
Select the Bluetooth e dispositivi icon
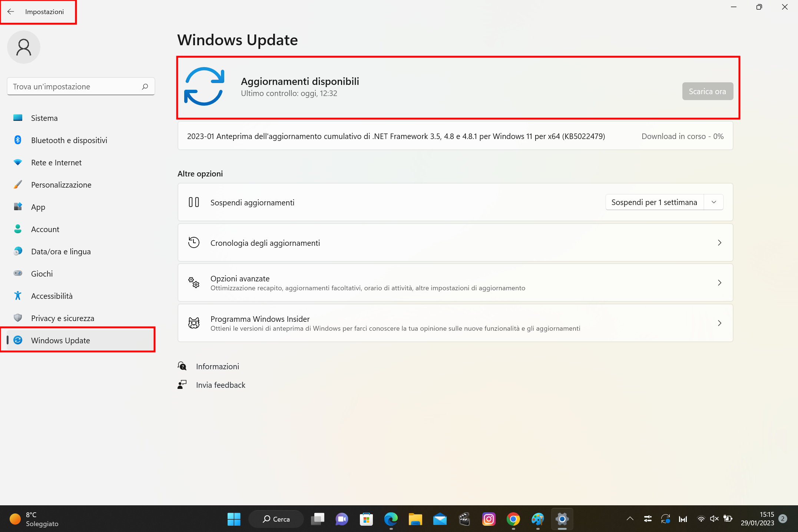17,140
